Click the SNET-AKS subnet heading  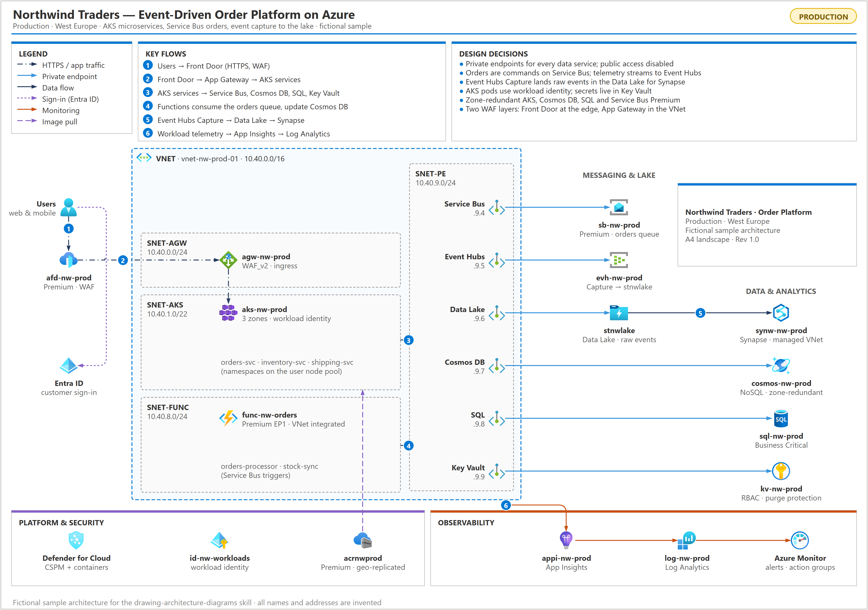[165, 305]
